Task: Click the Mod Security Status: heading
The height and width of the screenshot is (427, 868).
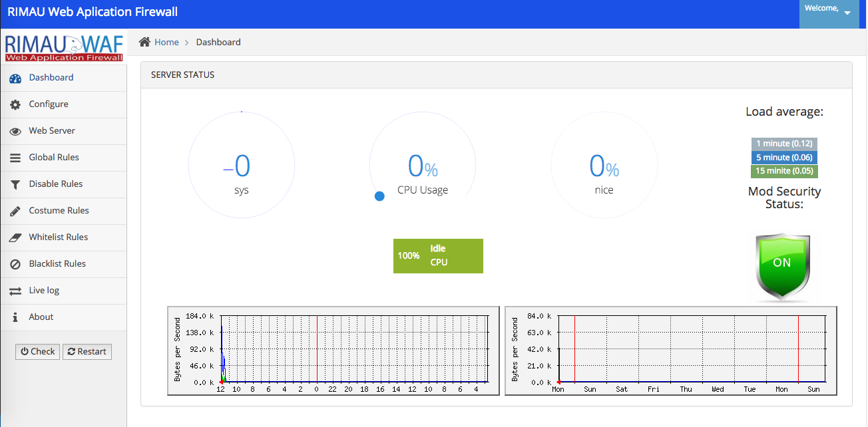Action: click(784, 198)
